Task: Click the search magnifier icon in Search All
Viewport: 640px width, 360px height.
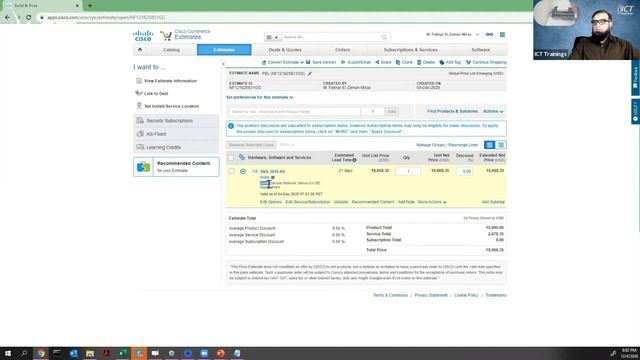Action: coord(384,37)
